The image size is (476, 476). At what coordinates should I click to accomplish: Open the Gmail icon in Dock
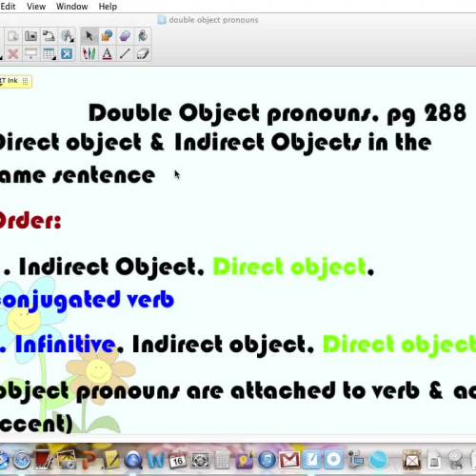[x=289, y=460]
